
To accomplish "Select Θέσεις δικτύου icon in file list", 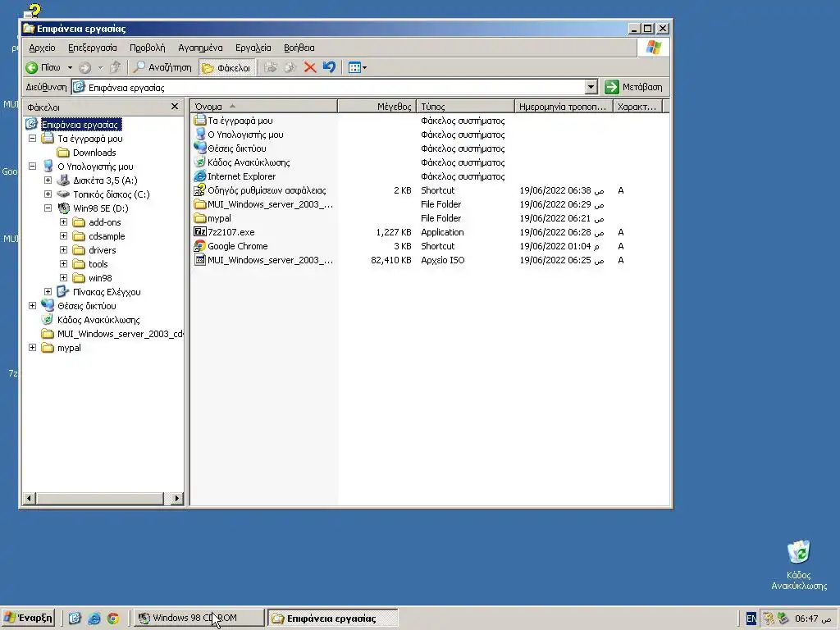I will point(200,148).
